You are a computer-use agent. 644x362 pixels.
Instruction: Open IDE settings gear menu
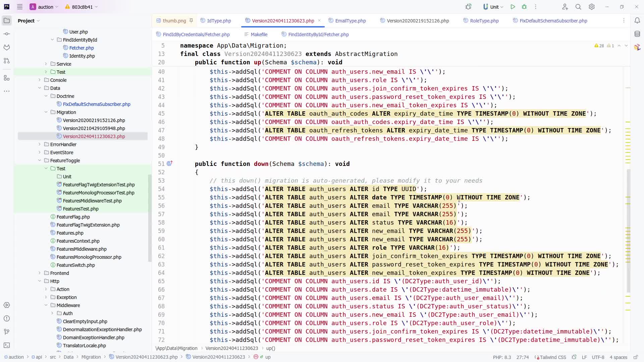(x=592, y=7)
